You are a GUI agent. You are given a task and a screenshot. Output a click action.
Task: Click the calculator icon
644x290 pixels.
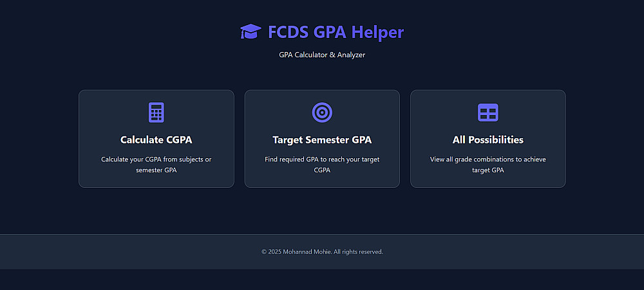click(156, 113)
